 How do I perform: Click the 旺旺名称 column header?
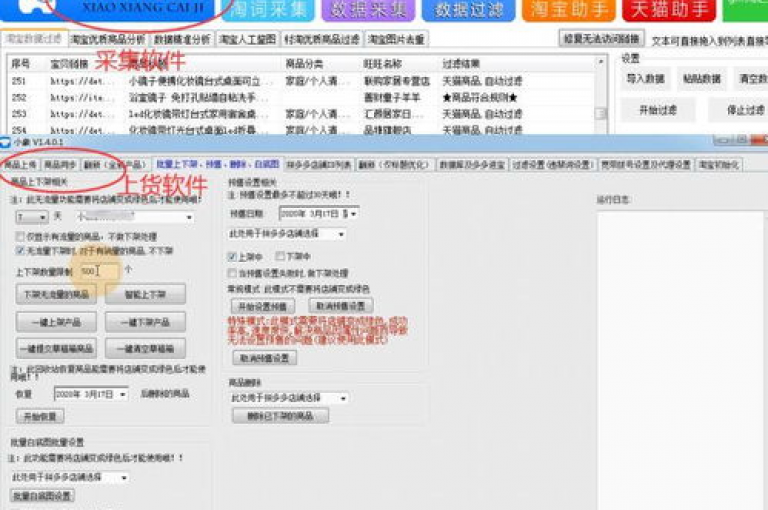point(383,64)
